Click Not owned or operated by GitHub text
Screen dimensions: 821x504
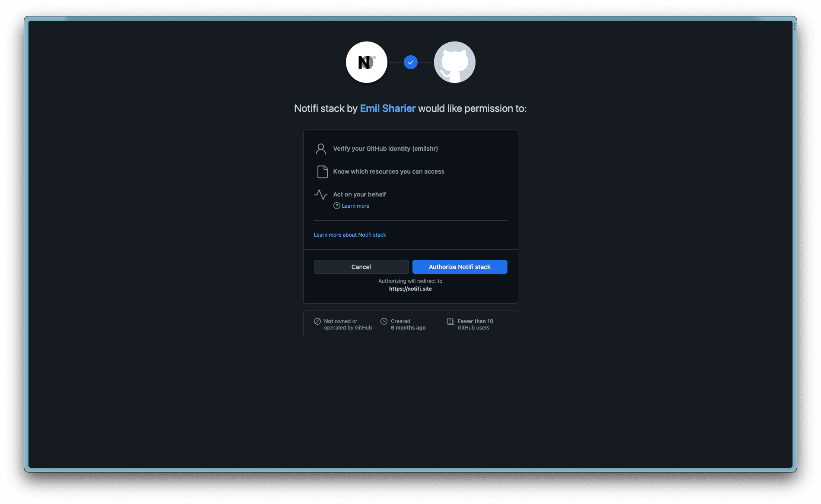tap(348, 324)
